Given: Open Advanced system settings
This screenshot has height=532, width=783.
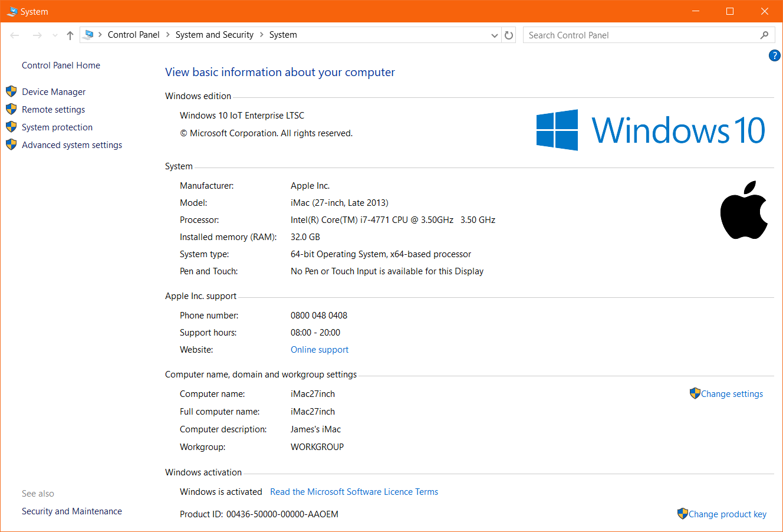Looking at the screenshot, I should coord(72,145).
